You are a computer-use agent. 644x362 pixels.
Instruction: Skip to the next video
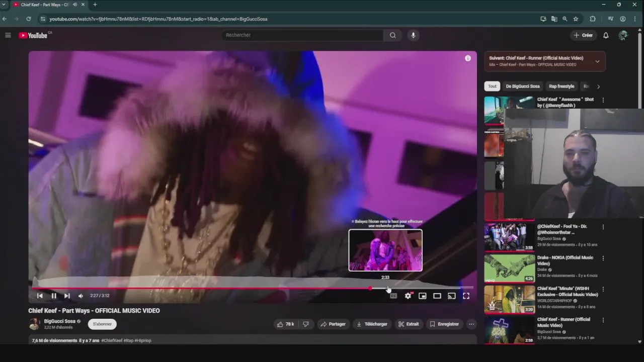click(x=67, y=296)
